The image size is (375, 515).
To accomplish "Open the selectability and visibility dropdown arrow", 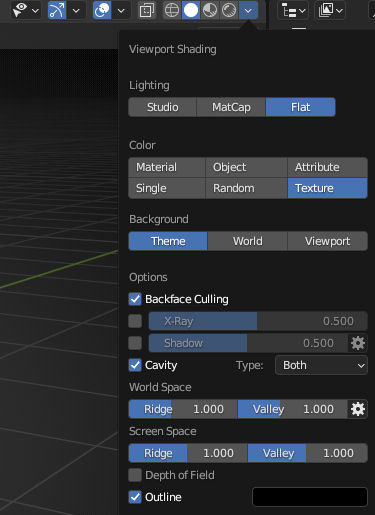I will tap(35, 11).
